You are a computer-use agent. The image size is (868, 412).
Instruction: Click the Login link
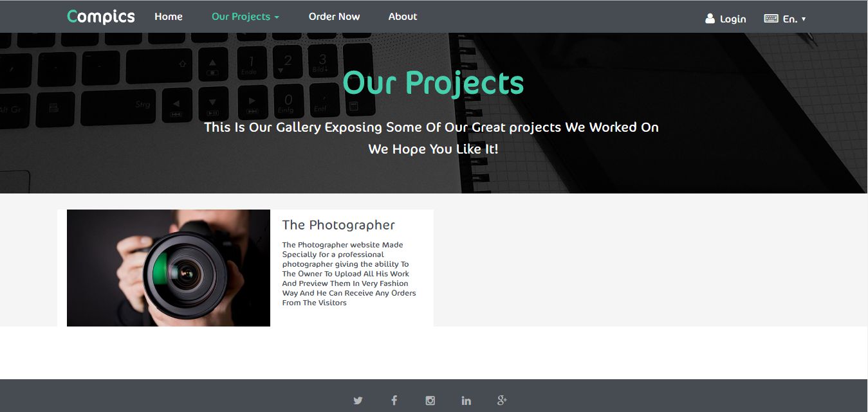733,19
